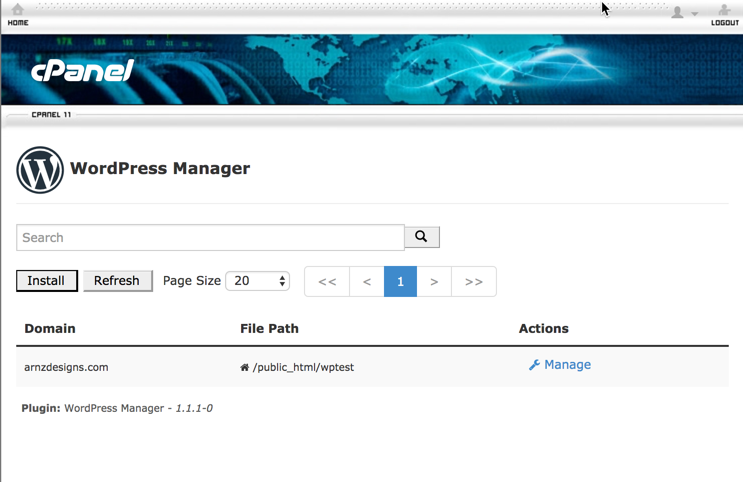Screen dimensions: 743x482
Task: Jump to last page of results
Action: point(474,282)
